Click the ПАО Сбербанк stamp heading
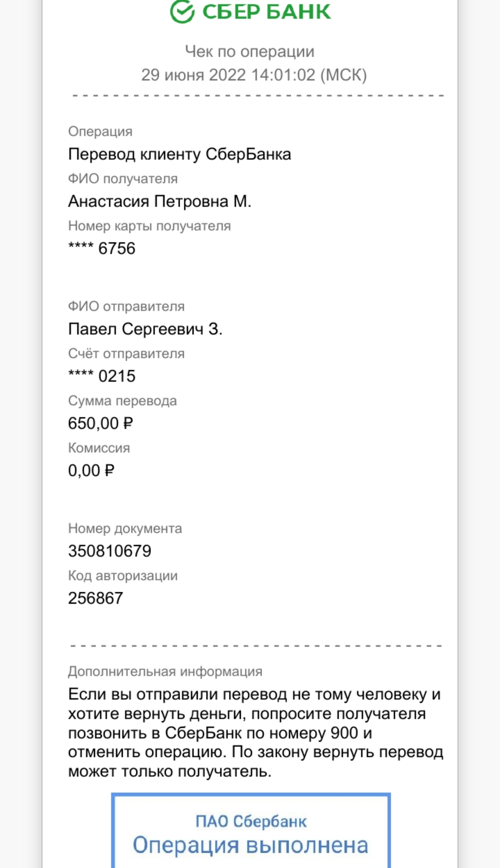Screen dimensions: 500x868 [251, 821]
